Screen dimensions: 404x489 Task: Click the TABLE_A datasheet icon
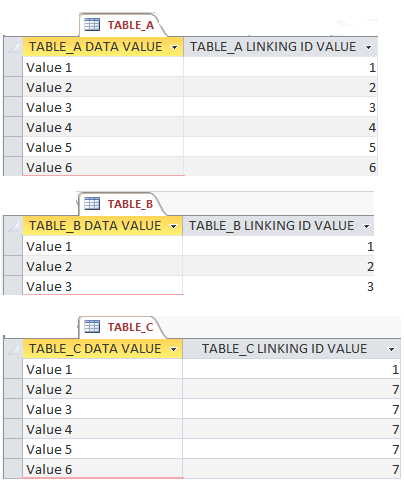[92, 25]
